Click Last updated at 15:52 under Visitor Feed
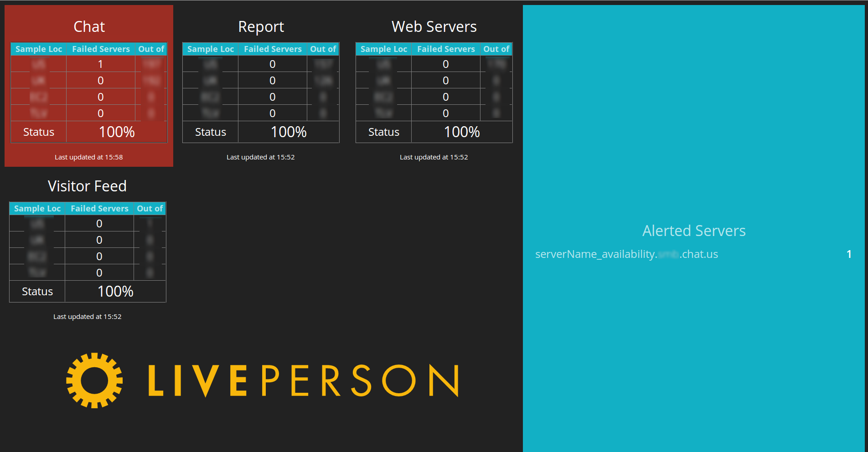 pos(87,316)
